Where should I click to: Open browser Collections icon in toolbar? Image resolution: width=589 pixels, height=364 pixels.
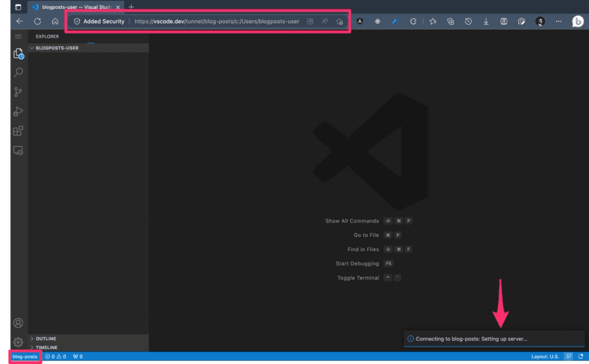[x=451, y=21]
